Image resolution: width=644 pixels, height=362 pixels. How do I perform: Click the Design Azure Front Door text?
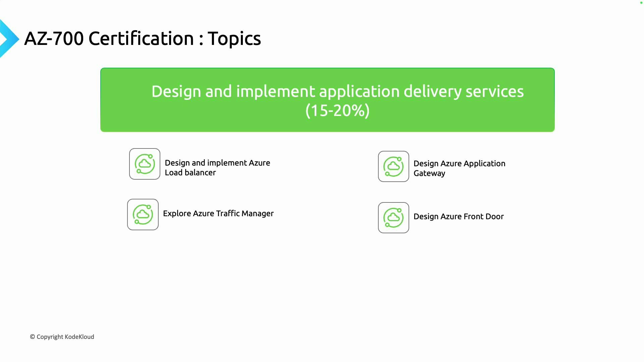458,217
